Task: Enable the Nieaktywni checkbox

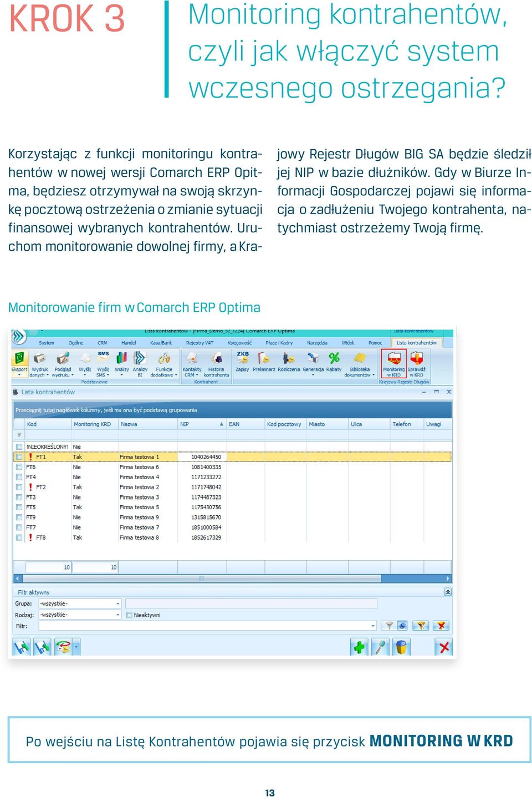Action: point(129,615)
